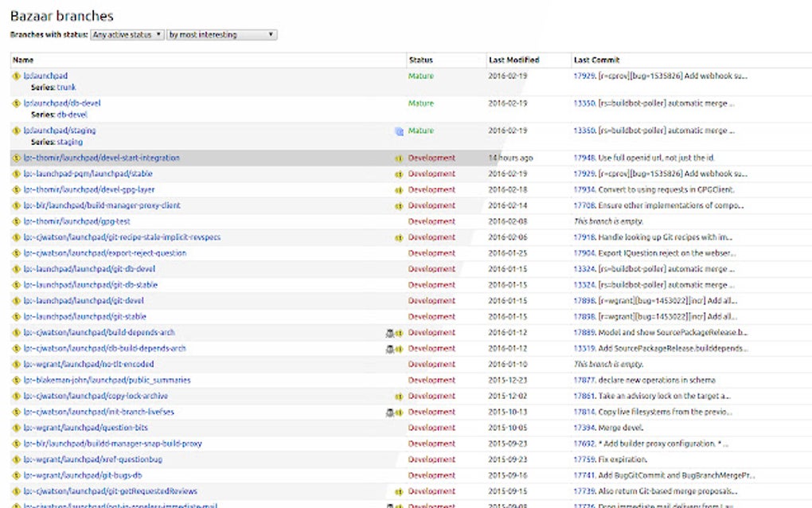812x508 pixels.
Task: Click the branch icon beside launchpad-pqm stable
Action: (16, 174)
